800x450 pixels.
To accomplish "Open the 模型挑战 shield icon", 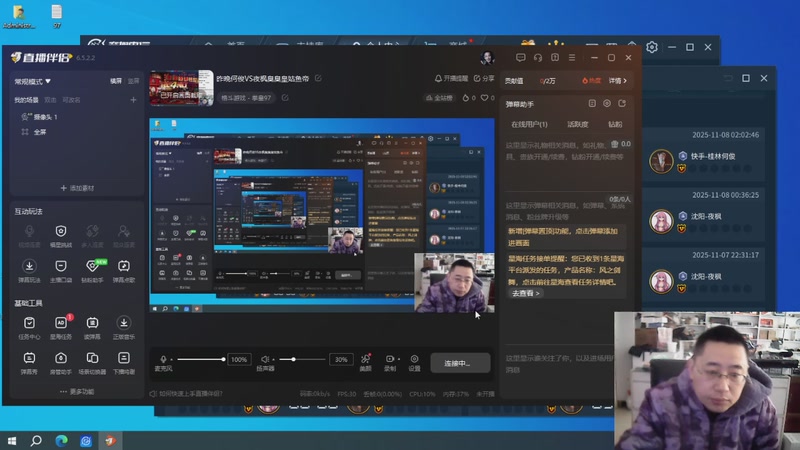I will point(61,232).
